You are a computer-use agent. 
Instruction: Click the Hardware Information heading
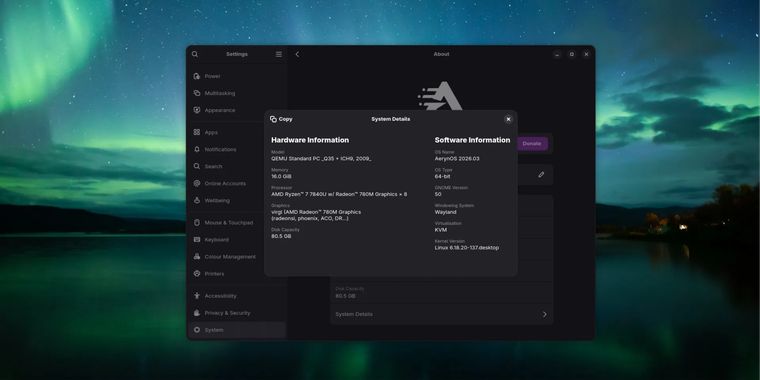(x=310, y=140)
